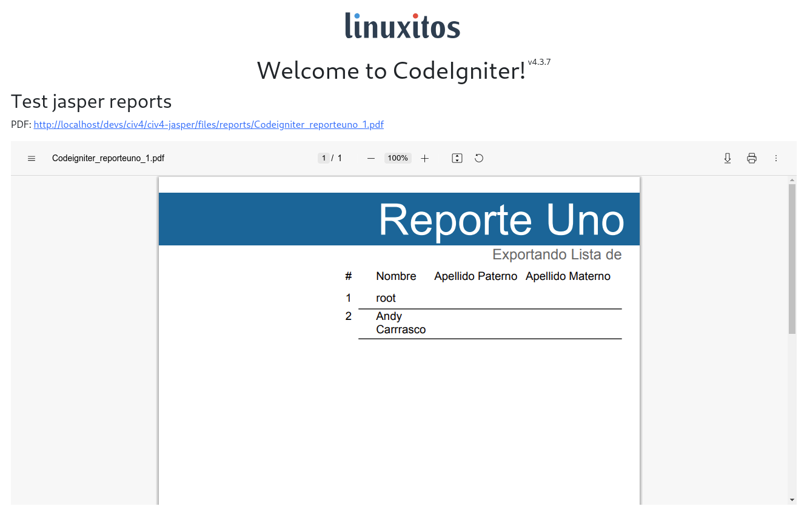The width and height of the screenshot is (807, 532).
Task: Click the scrollbar up arrow
Action: tap(792, 180)
